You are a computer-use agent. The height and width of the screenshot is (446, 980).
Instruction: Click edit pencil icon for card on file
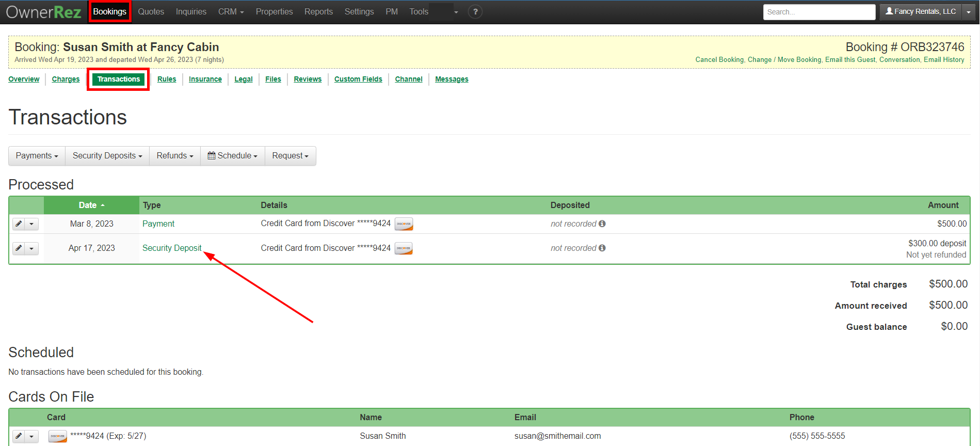click(x=19, y=436)
